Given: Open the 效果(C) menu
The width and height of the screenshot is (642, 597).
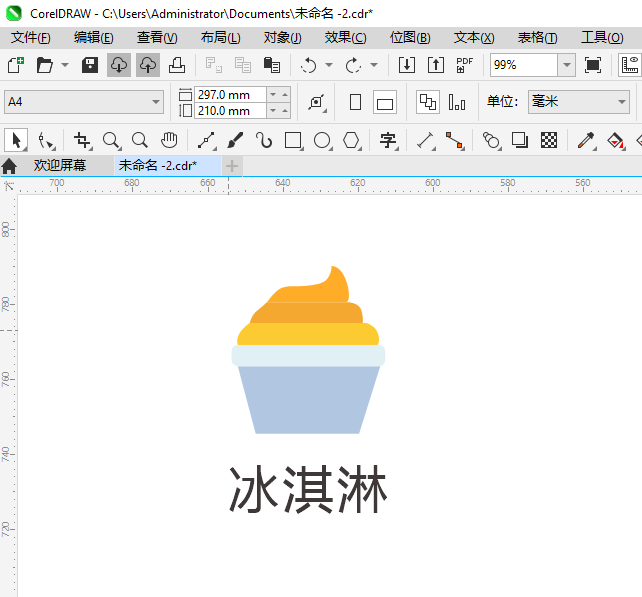Looking at the screenshot, I should point(346,38).
